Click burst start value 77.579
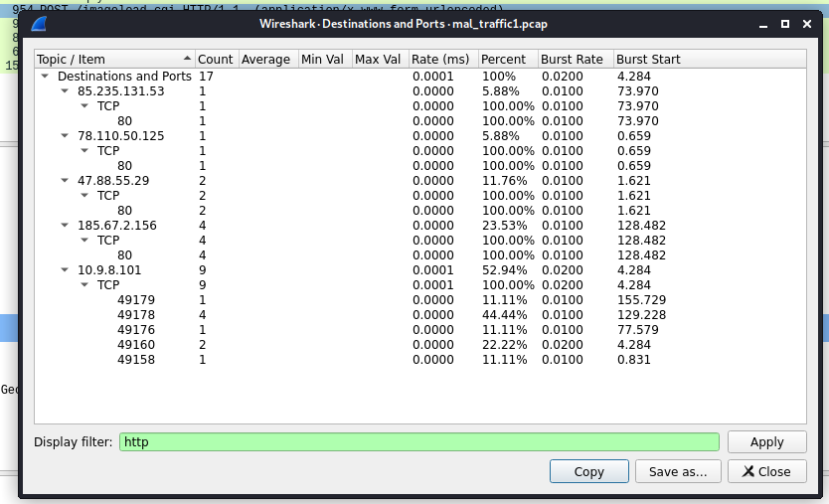 click(637, 329)
